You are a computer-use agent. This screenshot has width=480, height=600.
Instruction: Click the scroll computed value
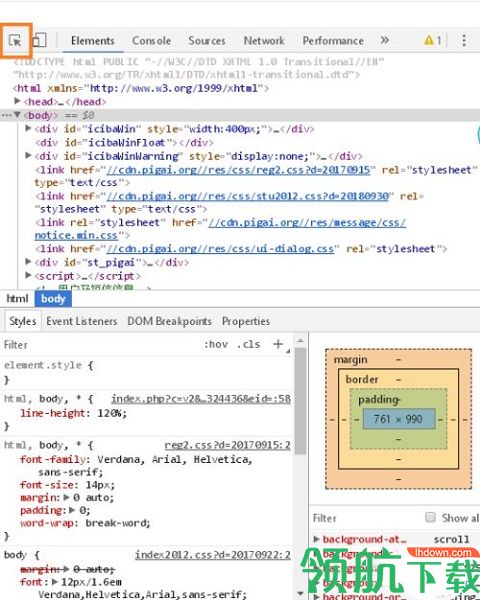coord(452,539)
